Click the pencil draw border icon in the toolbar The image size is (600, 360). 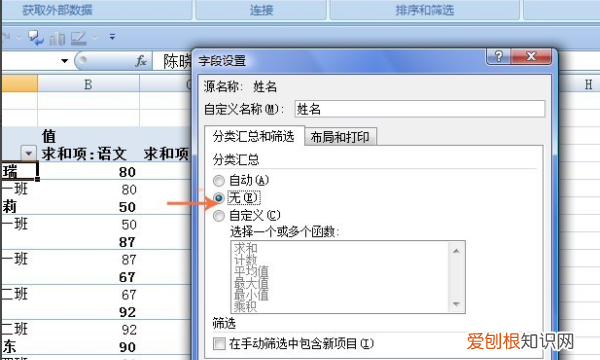coord(79,38)
